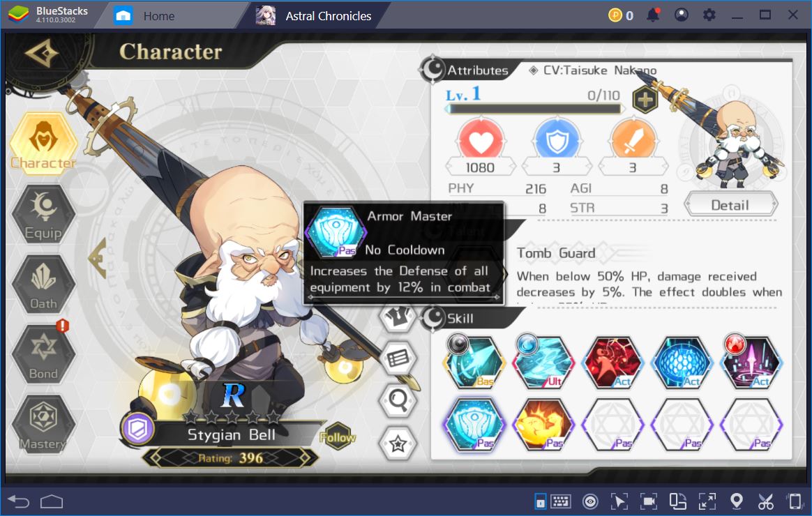Tap the Bas basic attack skill icon
812x516 pixels.
(x=474, y=362)
